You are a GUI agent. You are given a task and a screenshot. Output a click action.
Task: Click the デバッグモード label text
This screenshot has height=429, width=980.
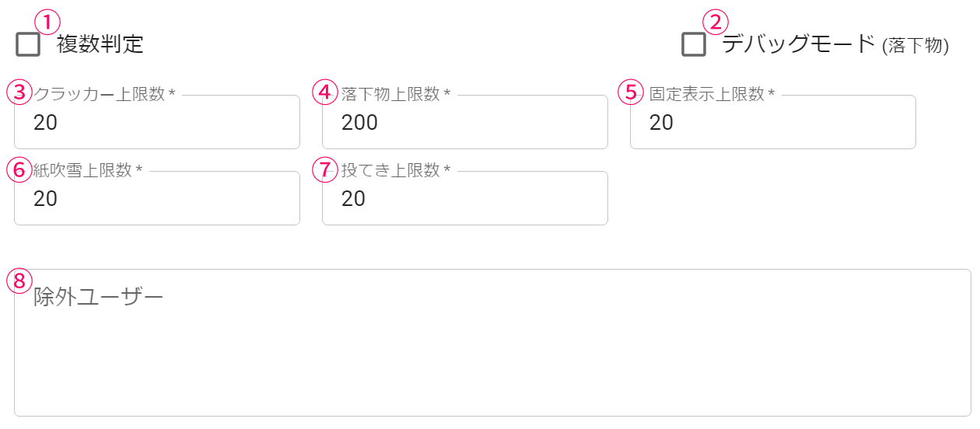[799, 44]
